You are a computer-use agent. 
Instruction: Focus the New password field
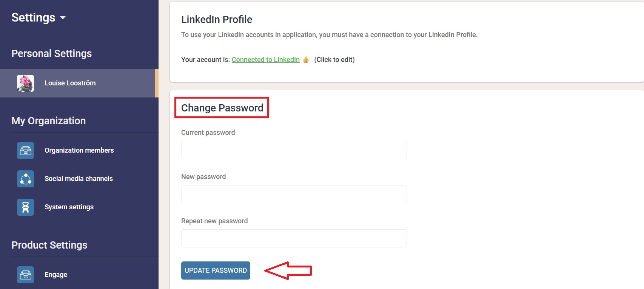click(294, 194)
